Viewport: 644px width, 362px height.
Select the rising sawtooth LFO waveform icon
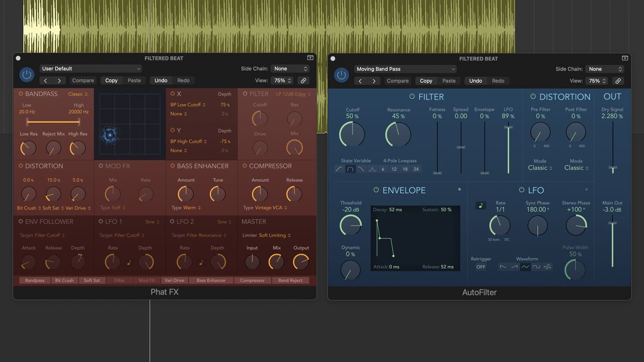[x=514, y=267]
